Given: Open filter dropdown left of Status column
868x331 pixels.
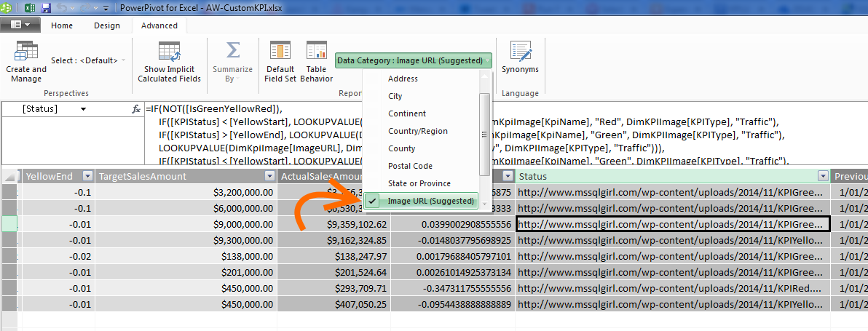Looking at the screenshot, I should click(508, 176).
